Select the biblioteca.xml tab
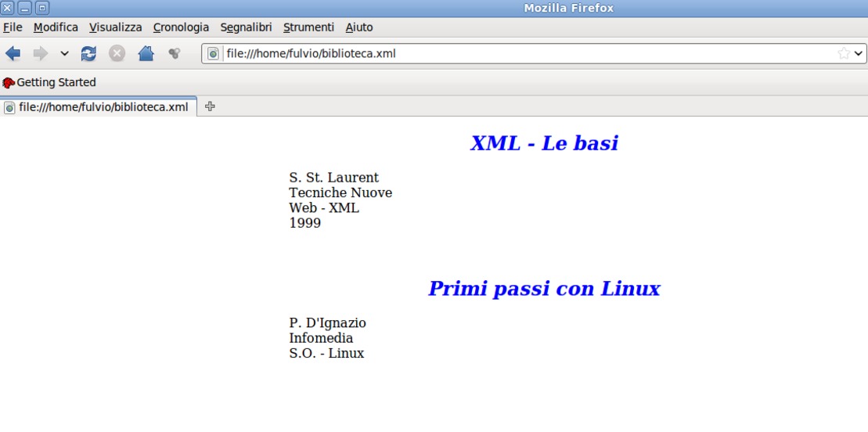Image resolution: width=868 pixels, height=432 pixels. 98,107
